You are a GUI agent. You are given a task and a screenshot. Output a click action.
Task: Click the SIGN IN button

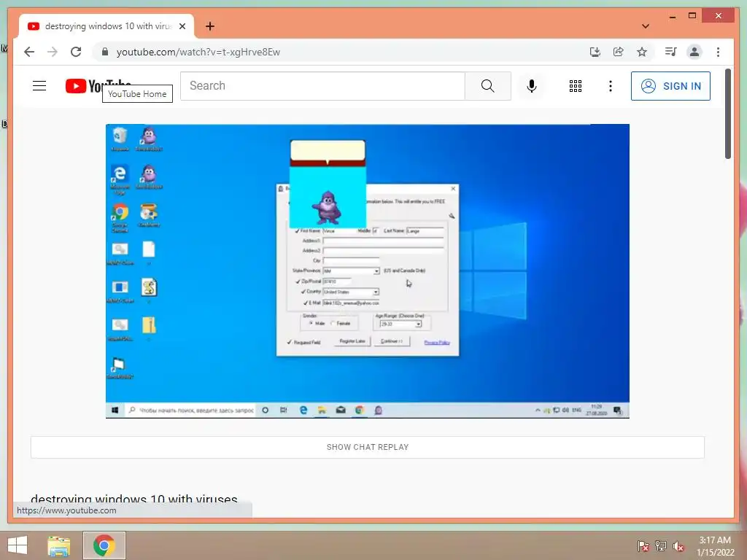pos(670,86)
